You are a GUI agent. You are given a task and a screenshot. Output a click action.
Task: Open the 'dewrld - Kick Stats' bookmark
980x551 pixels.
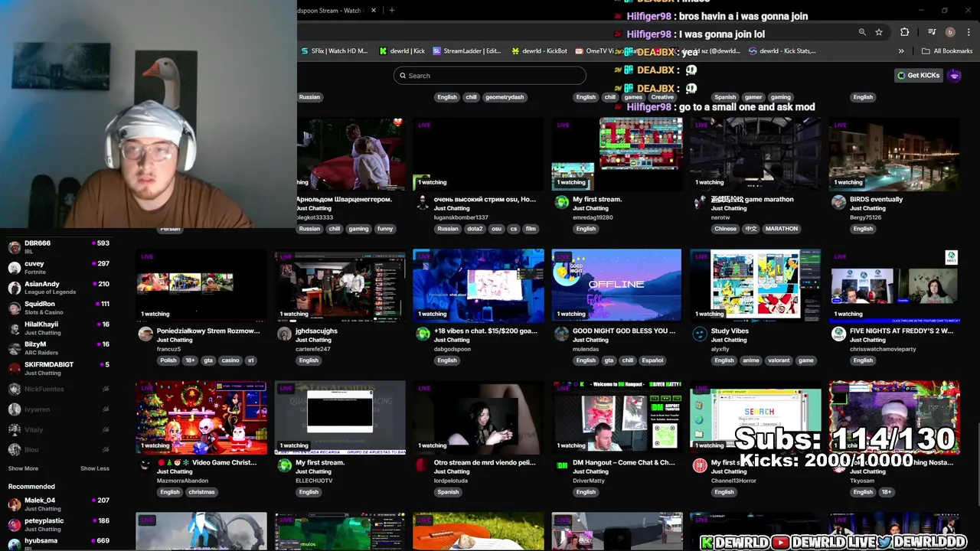click(782, 51)
